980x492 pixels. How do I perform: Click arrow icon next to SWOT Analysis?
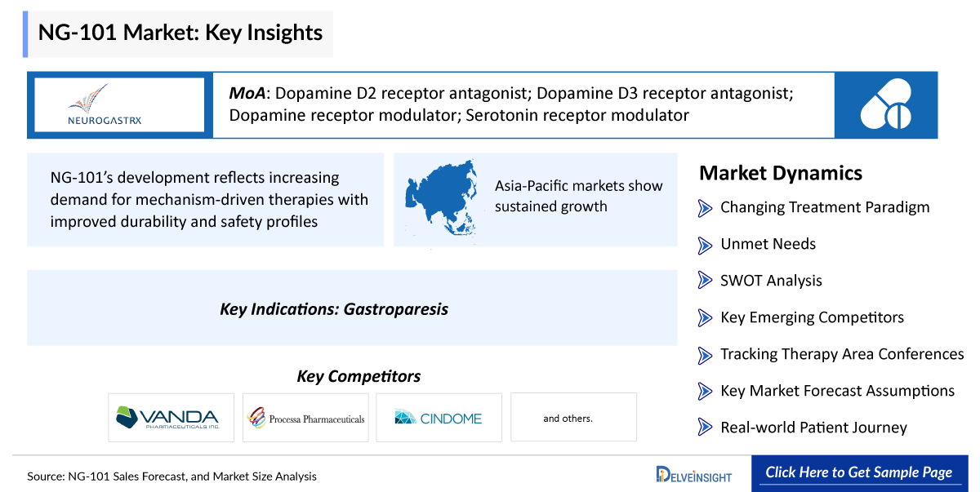click(705, 281)
